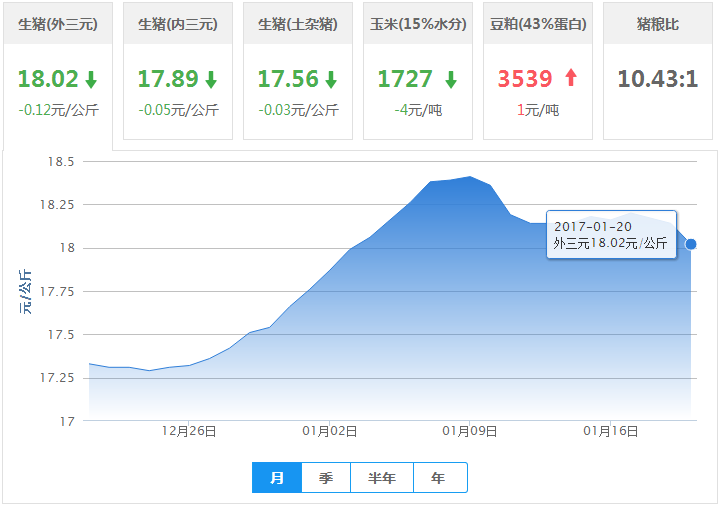The image size is (722, 508).
Task: Click the 2017-01-20 price tooltip
Action: 611,235
